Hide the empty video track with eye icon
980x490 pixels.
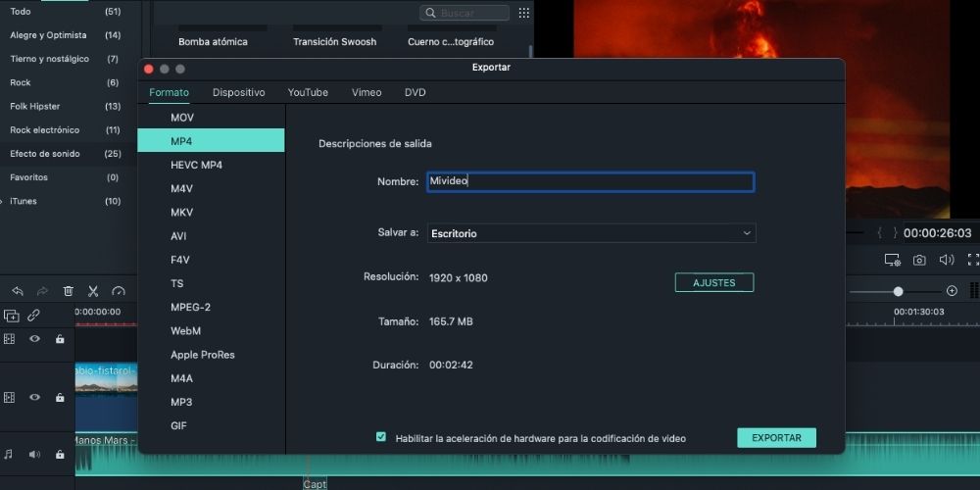(34, 339)
